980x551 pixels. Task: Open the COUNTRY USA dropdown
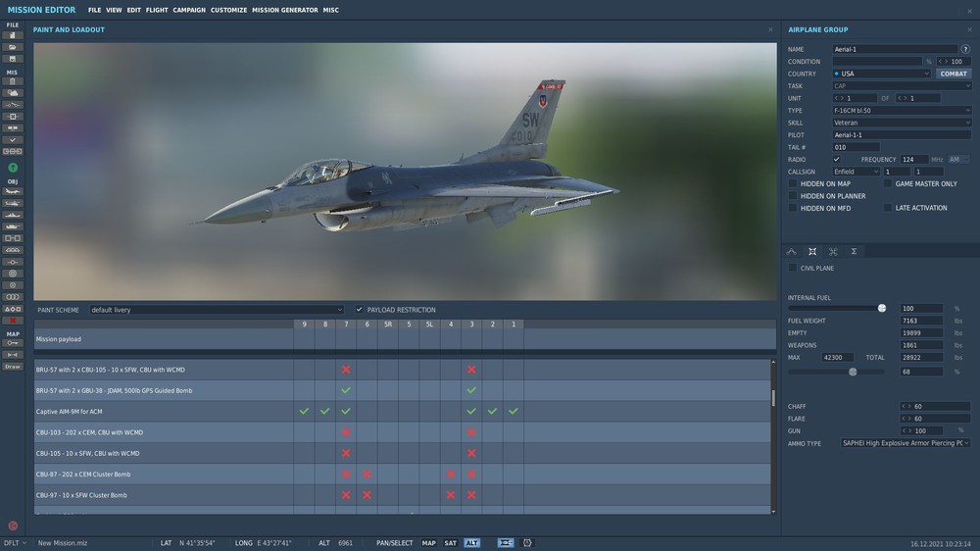click(881, 74)
